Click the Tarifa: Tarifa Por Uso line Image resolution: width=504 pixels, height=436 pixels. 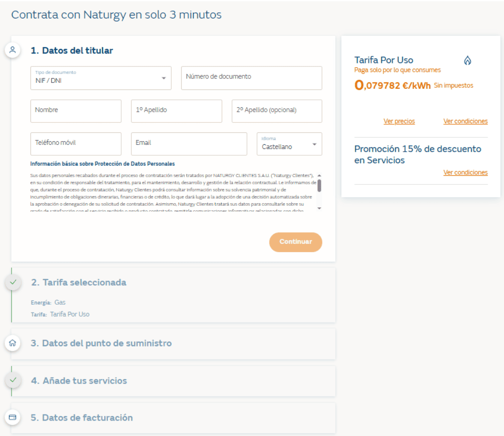(60, 314)
